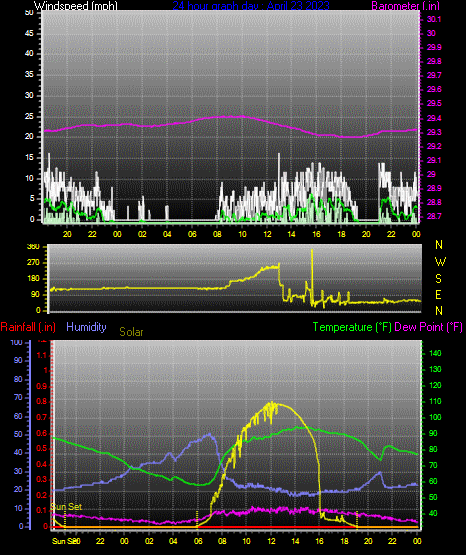Click the "180" wind direction axis value
466x555 pixels.
[33, 279]
